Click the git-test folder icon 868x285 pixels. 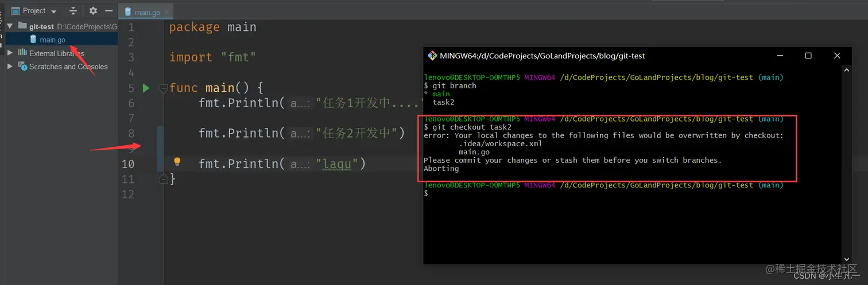pos(22,26)
